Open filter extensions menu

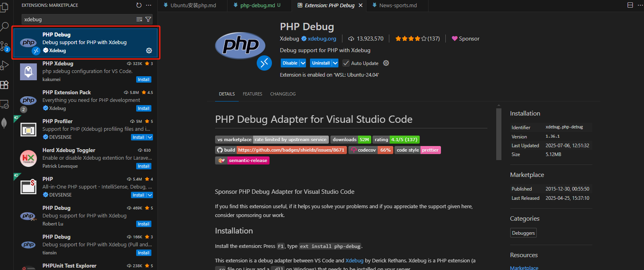(x=148, y=19)
